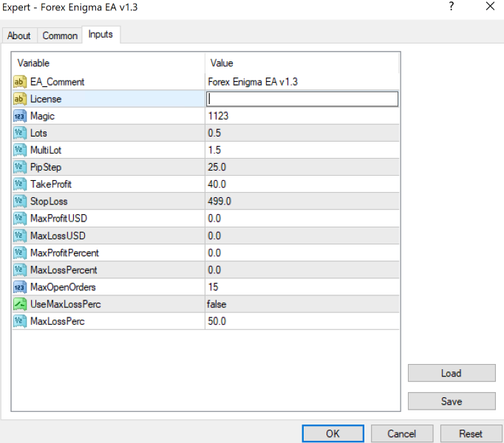Click the Save button

[451, 401]
